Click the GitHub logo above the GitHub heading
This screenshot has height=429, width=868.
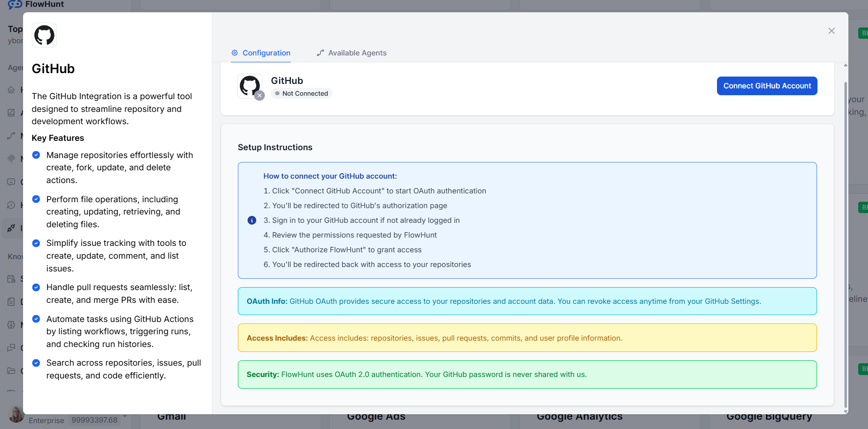[44, 35]
